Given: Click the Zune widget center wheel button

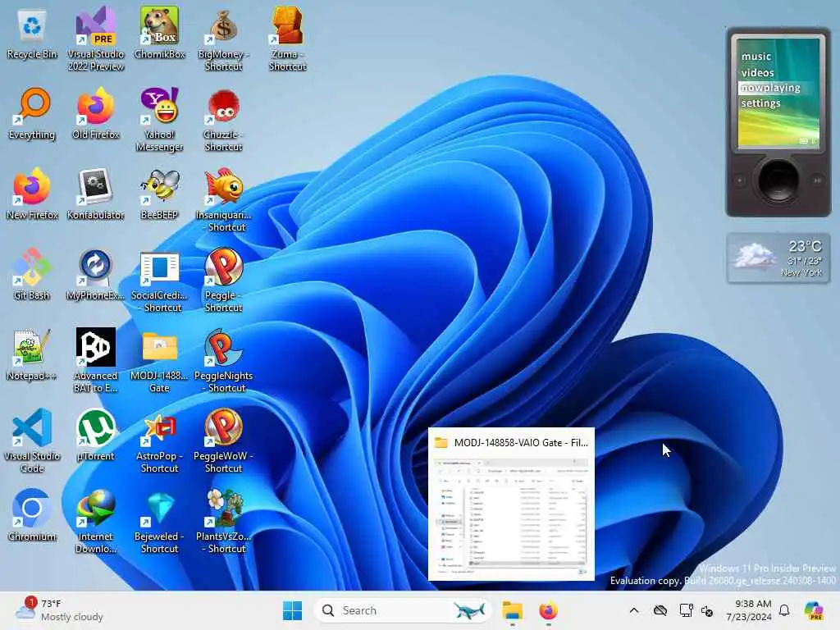Looking at the screenshot, I should click(778, 180).
